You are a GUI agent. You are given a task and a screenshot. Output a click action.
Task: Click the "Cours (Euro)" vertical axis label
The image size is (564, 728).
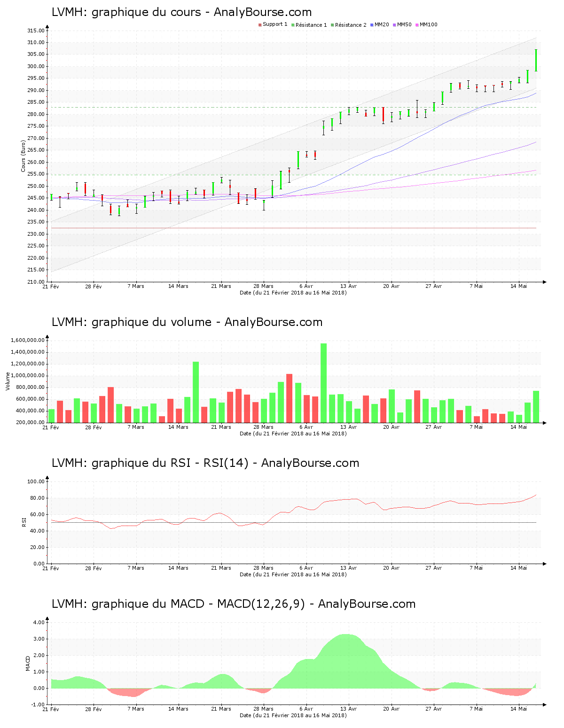point(23,156)
